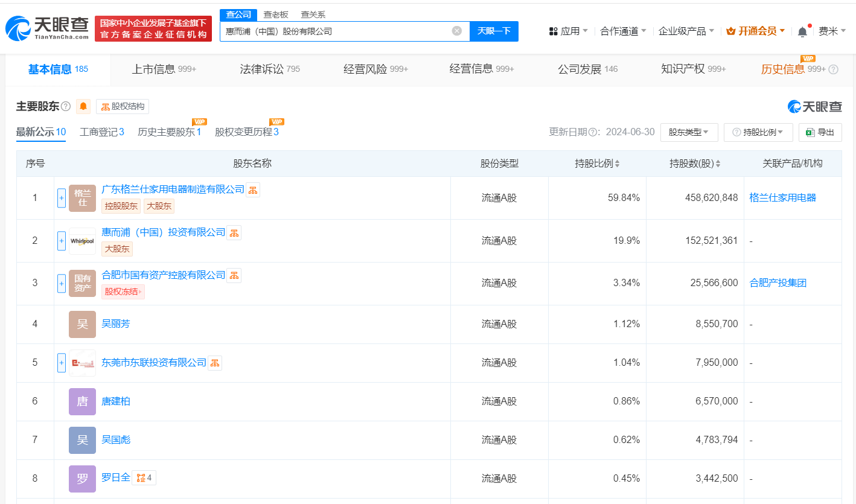This screenshot has height=504, width=856.
Task: Expand the 应用 menu in header
Action: (x=568, y=31)
